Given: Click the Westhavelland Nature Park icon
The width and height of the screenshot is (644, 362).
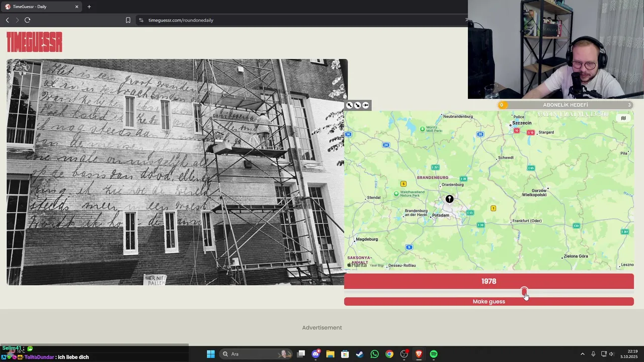Looking at the screenshot, I should 396,194.
